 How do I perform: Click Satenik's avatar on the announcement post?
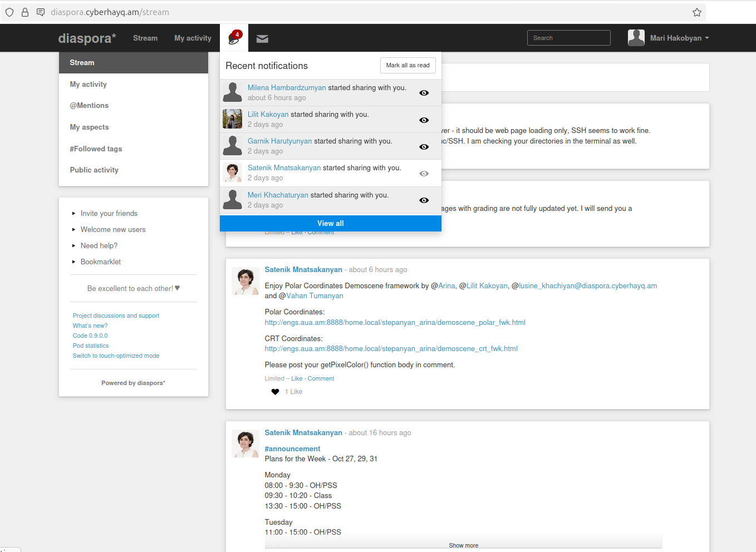tap(246, 443)
